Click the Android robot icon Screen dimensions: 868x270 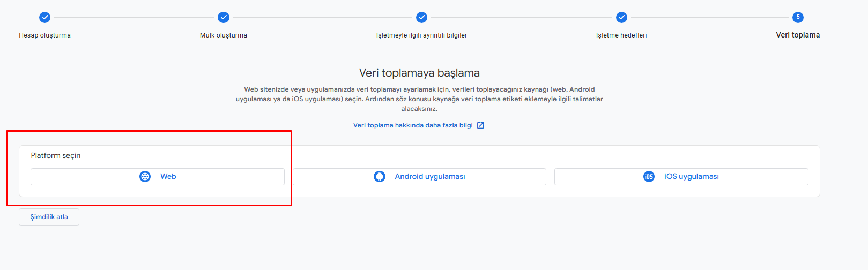click(x=380, y=177)
